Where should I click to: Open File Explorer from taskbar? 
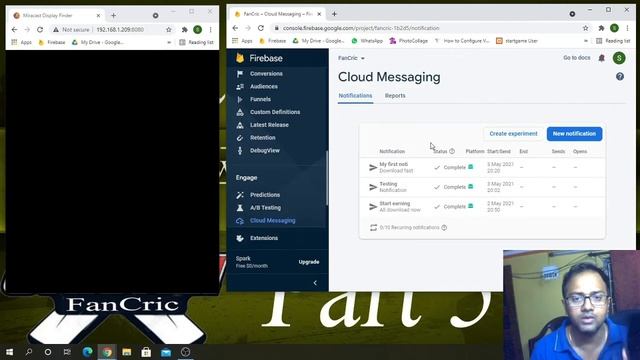coord(127,352)
